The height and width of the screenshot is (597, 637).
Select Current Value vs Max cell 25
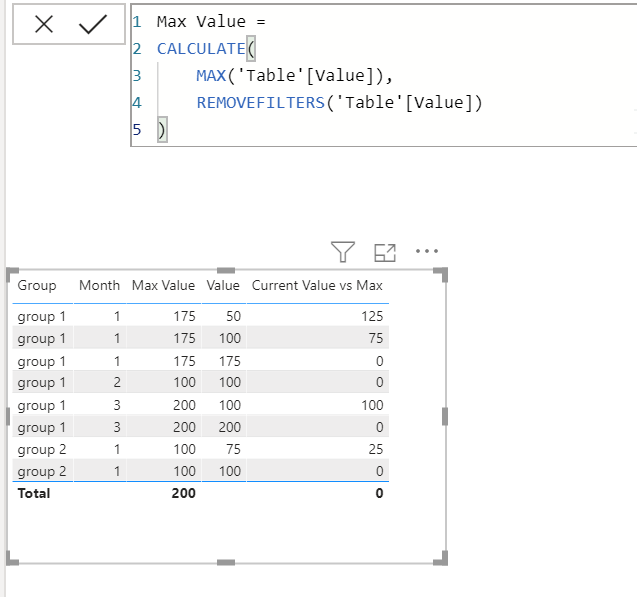pos(376,449)
